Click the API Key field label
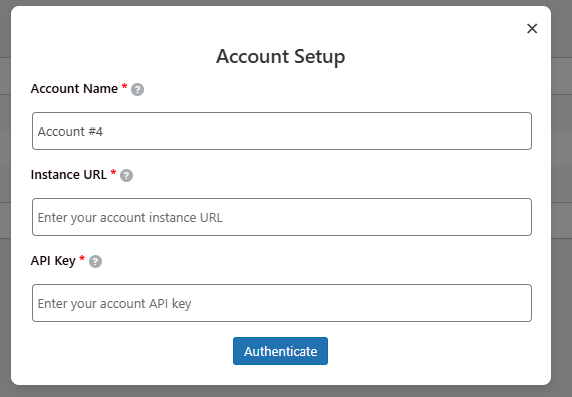The height and width of the screenshot is (397, 572). 53,261
